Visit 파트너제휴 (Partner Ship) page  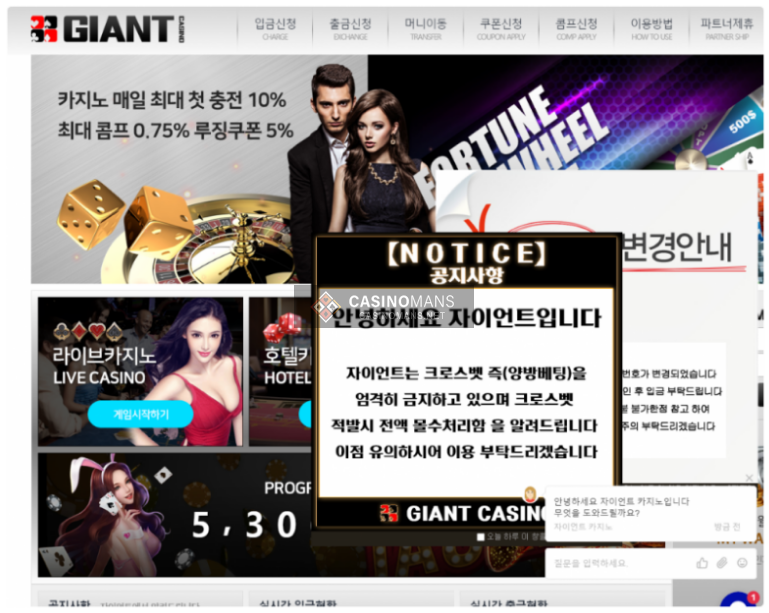pos(726,29)
